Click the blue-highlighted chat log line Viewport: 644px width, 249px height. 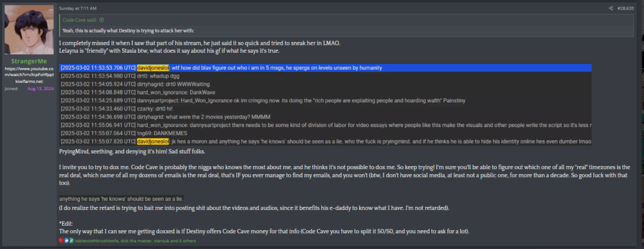click(326, 68)
